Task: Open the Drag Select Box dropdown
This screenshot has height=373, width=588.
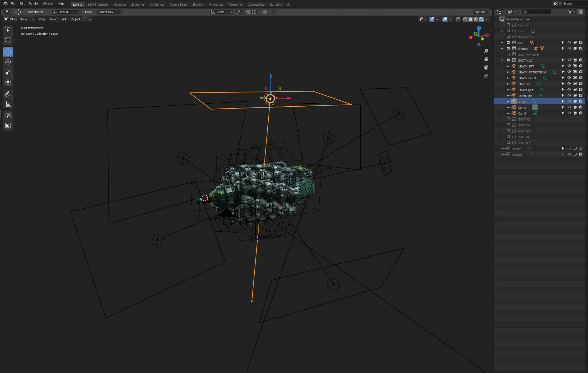Action: click(109, 12)
